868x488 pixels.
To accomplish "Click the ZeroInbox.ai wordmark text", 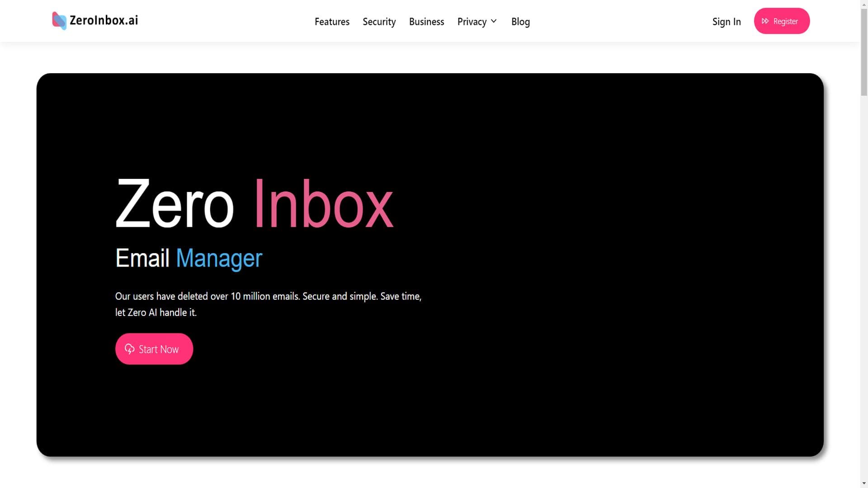I will 104,20.
